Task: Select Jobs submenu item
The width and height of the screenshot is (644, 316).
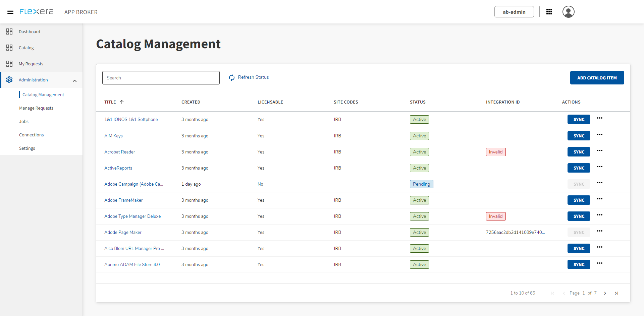Action: point(24,121)
